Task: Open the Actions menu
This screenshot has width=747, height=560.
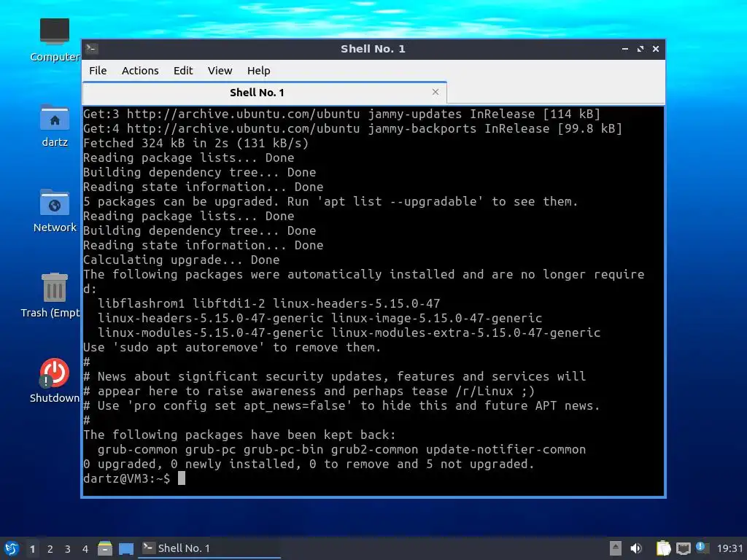Action: (x=140, y=71)
